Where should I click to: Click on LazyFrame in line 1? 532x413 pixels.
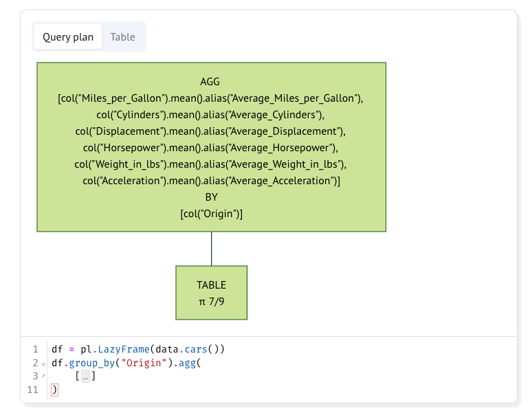coord(124,349)
